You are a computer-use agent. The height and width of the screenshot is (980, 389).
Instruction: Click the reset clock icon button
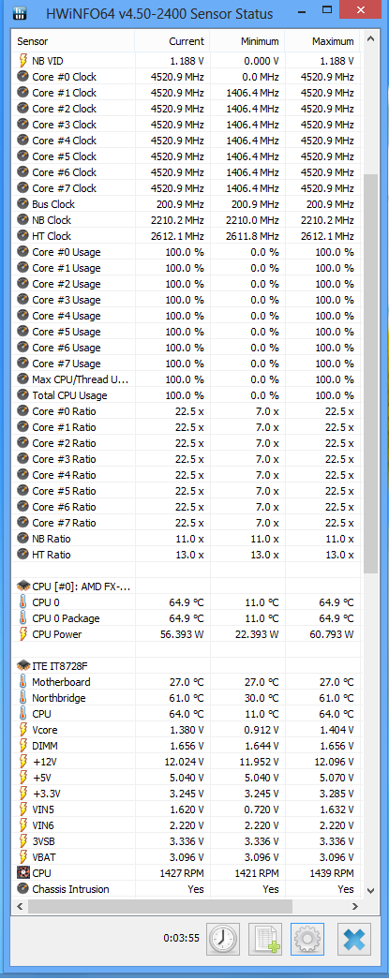click(x=223, y=939)
